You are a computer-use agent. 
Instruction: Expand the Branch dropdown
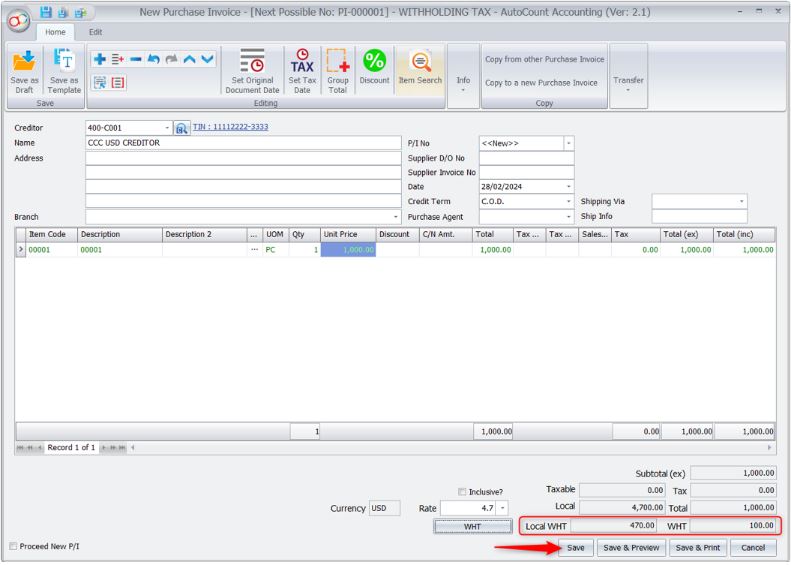point(396,217)
